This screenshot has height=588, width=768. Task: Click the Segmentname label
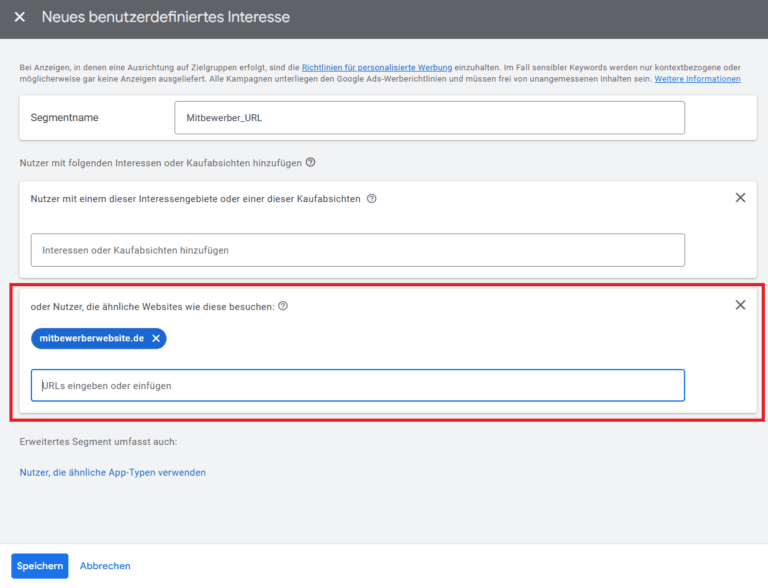64,118
